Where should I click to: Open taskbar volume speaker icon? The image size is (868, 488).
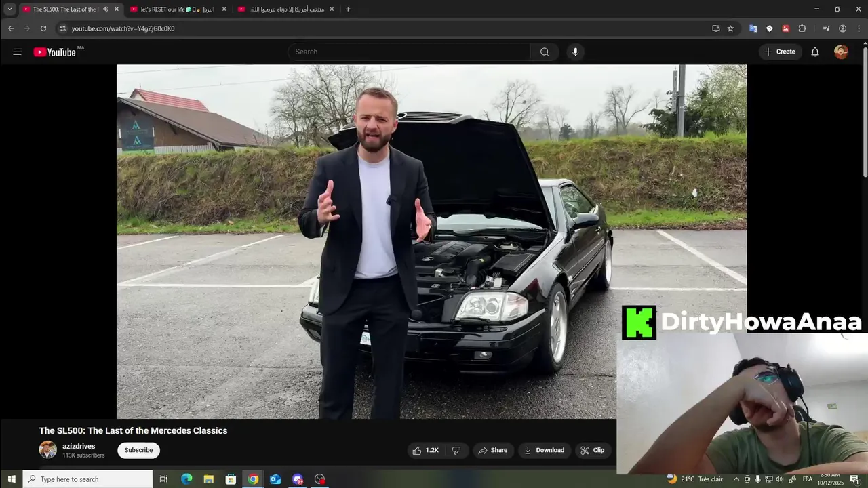point(779,479)
